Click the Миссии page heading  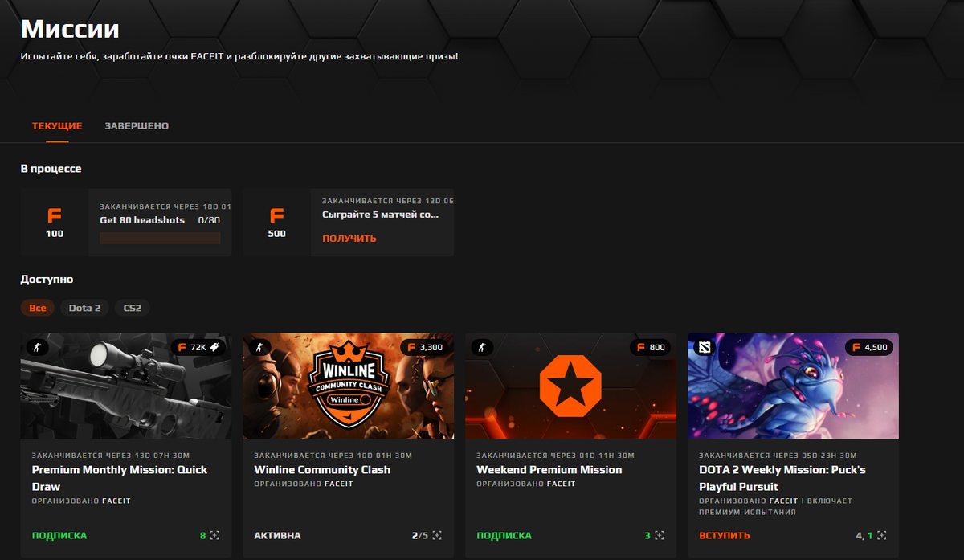tap(70, 29)
